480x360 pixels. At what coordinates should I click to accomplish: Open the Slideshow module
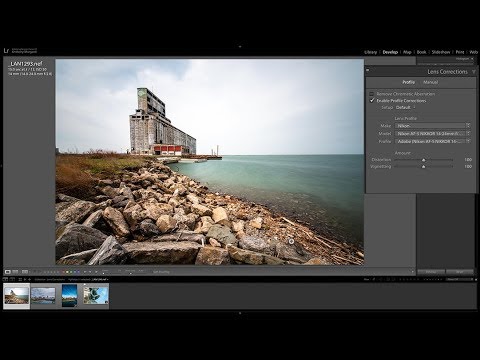[x=441, y=52]
